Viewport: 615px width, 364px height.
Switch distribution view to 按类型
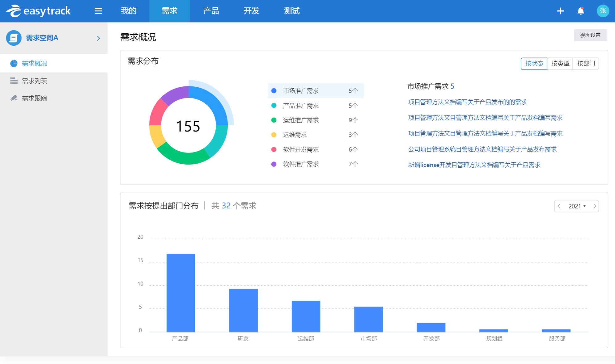pos(560,64)
